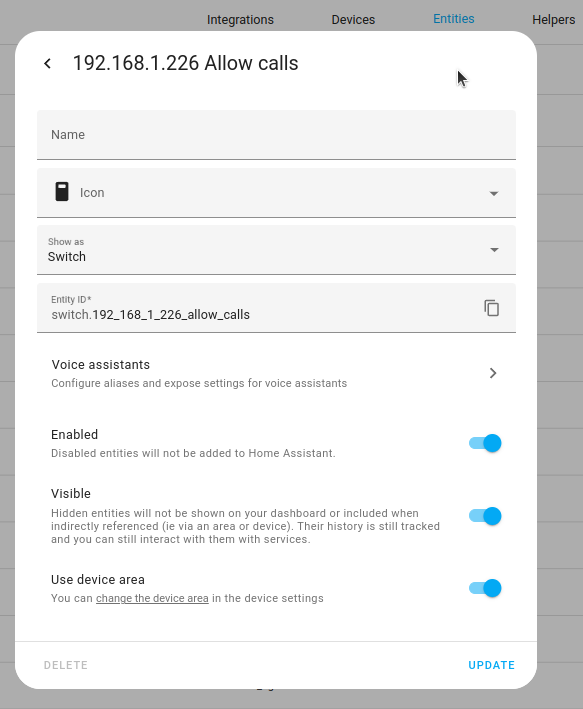Viewport: 583px width, 709px height.
Task: Click the Entity ID input field
Action: coord(258,308)
